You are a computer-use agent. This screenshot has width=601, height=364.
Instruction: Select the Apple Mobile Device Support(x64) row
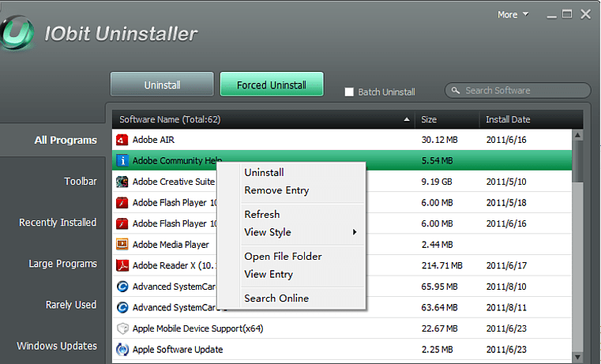coord(342,328)
